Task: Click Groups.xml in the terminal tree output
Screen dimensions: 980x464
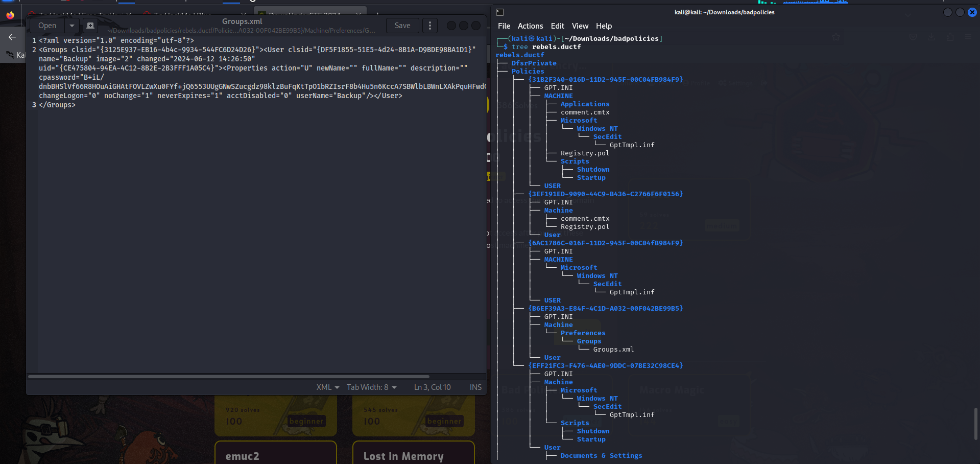Action: [614, 349]
